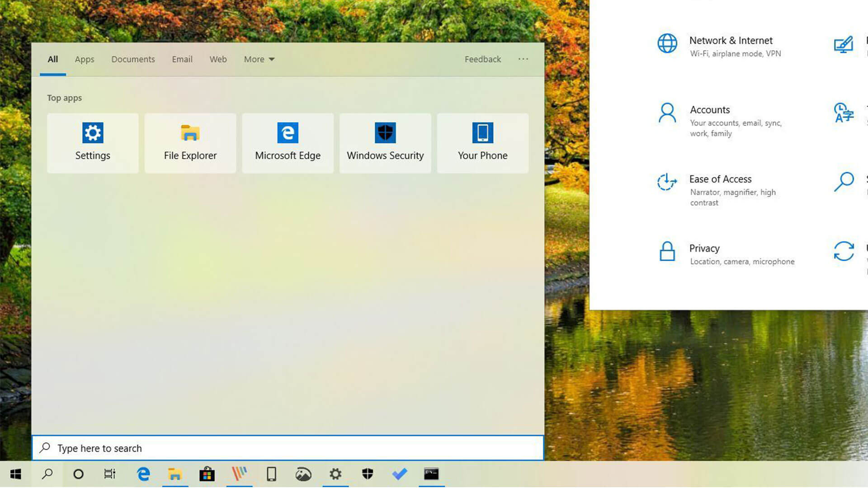Viewport: 868px width, 488px height.
Task: Open Accounts in Settings window
Action: coord(720,120)
